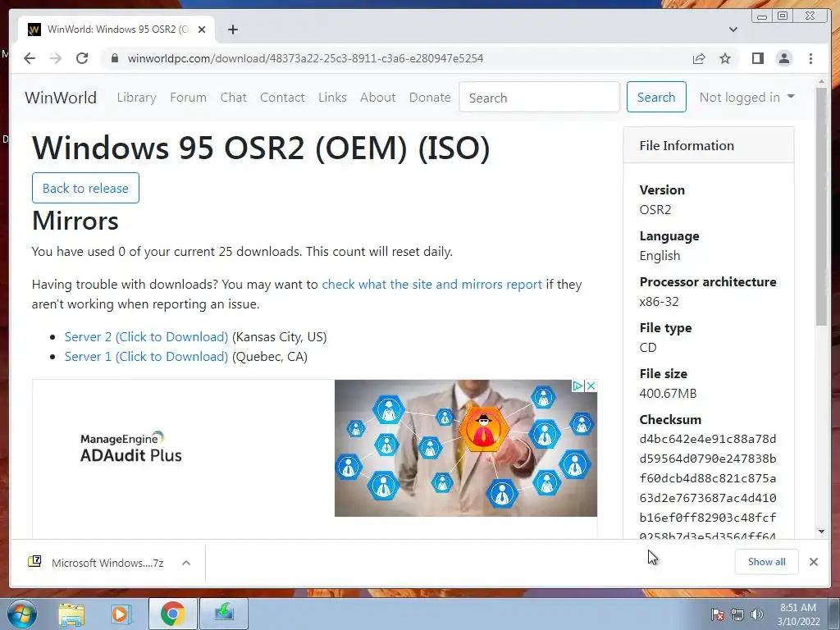Open the Action Center flag icon
Viewport: 840px width, 630px height.
717,614
